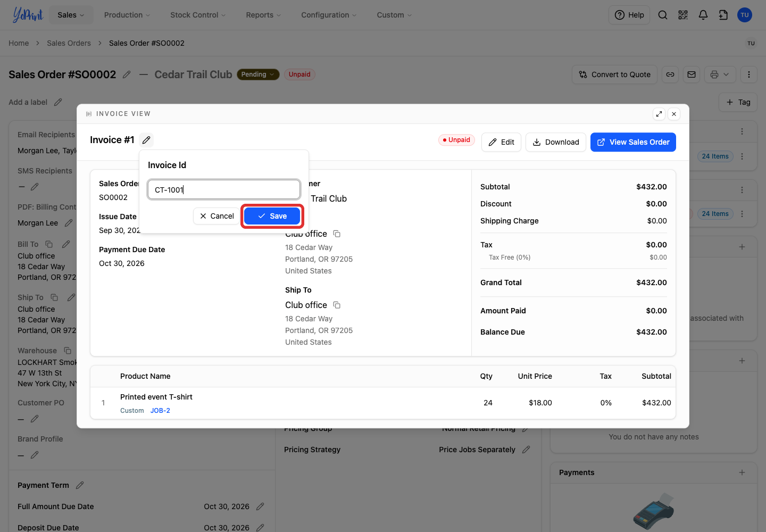Open the Pending status dropdown

pyautogui.click(x=258, y=74)
